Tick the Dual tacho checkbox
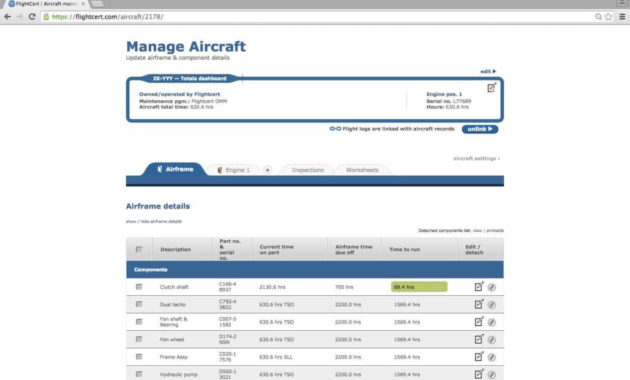The height and width of the screenshot is (380, 630). [x=139, y=304]
